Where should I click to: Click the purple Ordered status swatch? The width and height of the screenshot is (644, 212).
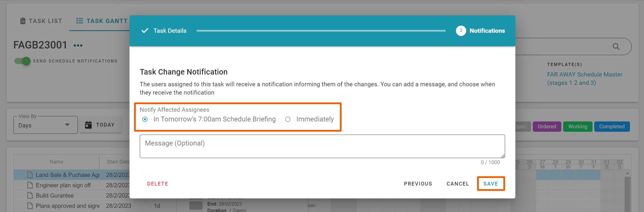tap(547, 126)
